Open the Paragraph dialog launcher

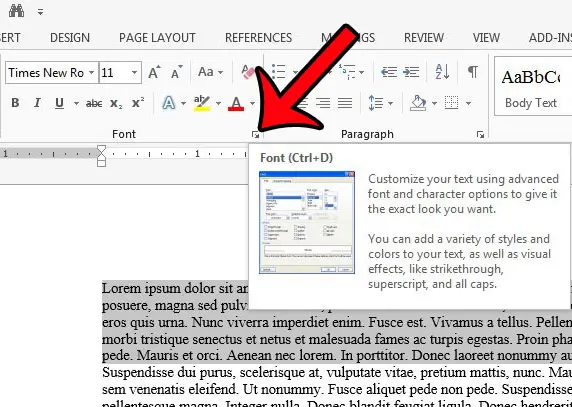480,135
